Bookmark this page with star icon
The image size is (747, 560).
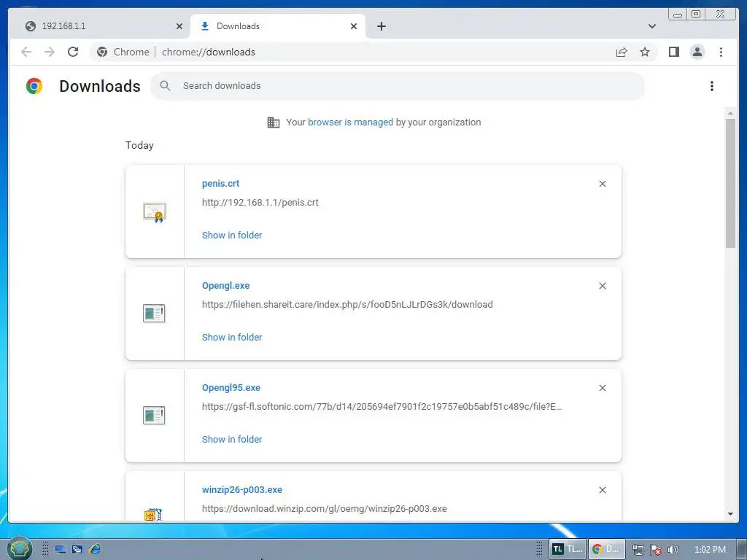(x=645, y=52)
